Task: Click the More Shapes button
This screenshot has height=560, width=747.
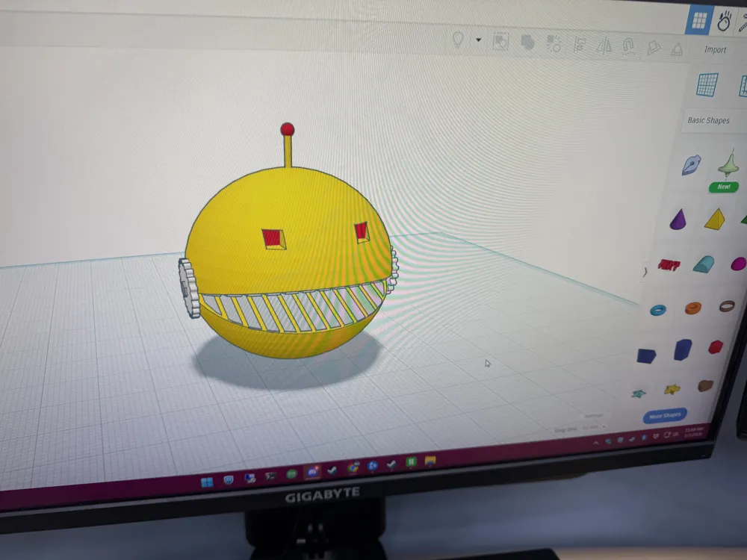Action: click(665, 416)
